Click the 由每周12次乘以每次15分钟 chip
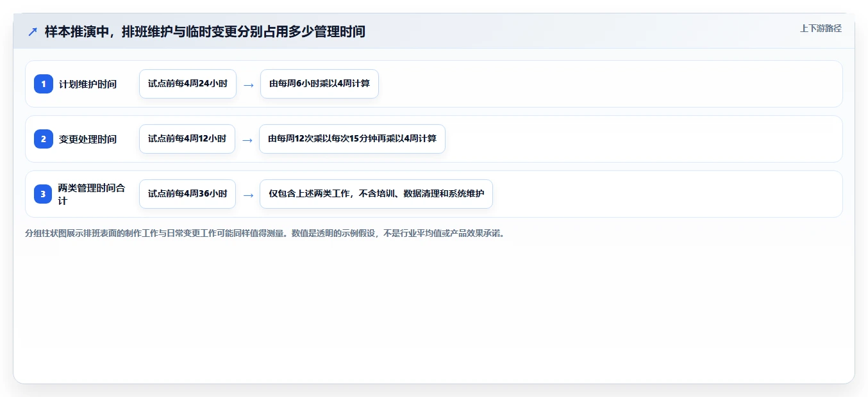868x397 pixels. tap(352, 139)
